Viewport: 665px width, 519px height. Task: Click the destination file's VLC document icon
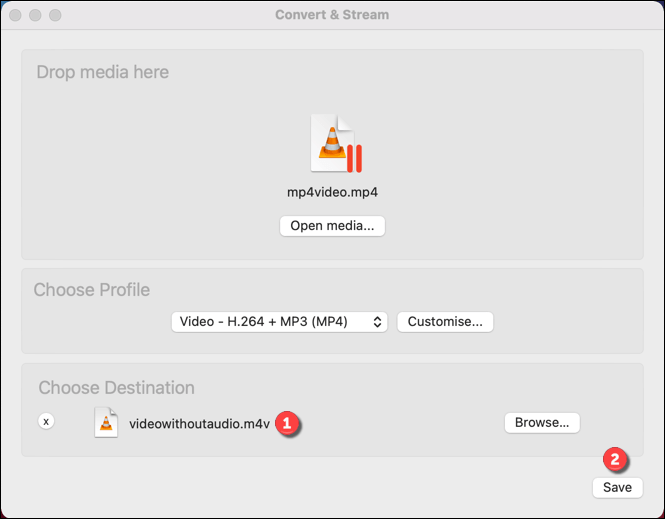click(x=106, y=423)
